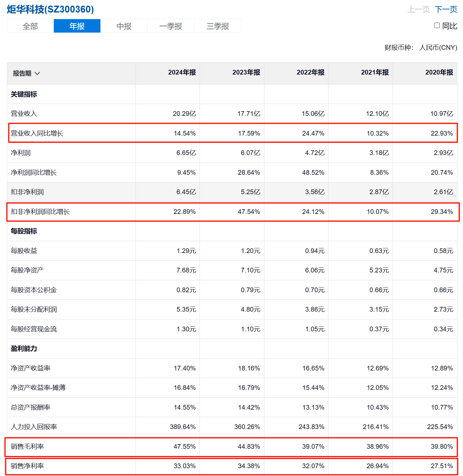
Task: Click 2021 扣非净利润 value 2.87亿
Action: [379, 192]
